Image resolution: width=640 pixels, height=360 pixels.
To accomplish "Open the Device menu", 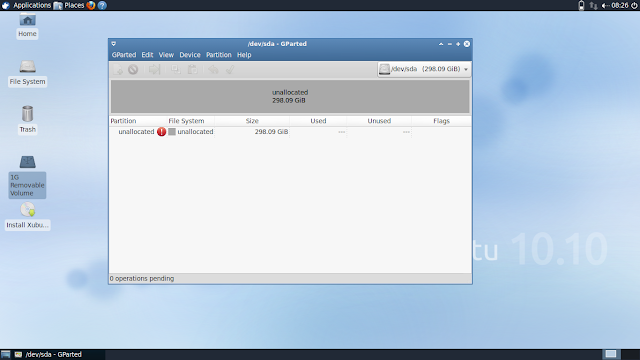I will click(190, 55).
